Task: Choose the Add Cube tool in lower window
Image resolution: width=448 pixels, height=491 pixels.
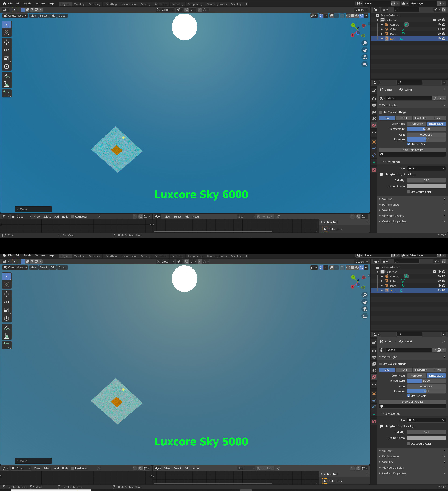Action: 7,345
